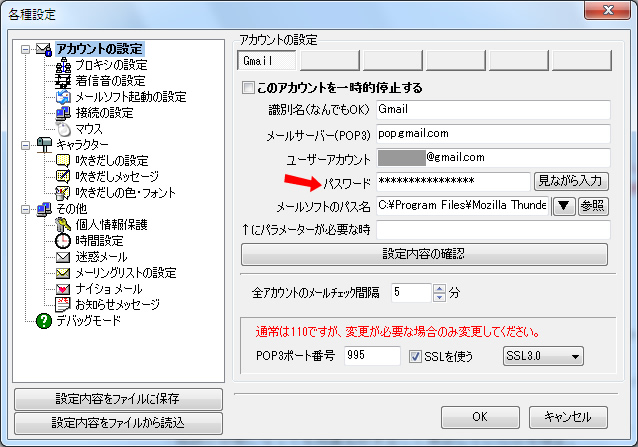Select アカウントの設定 in the tree
Viewport: 638px width, 447px height.
tap(100, 49)
